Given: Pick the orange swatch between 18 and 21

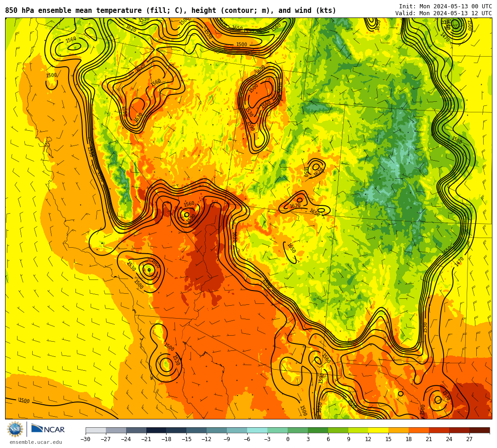Looking at the screenshot, I should (419, 430).
